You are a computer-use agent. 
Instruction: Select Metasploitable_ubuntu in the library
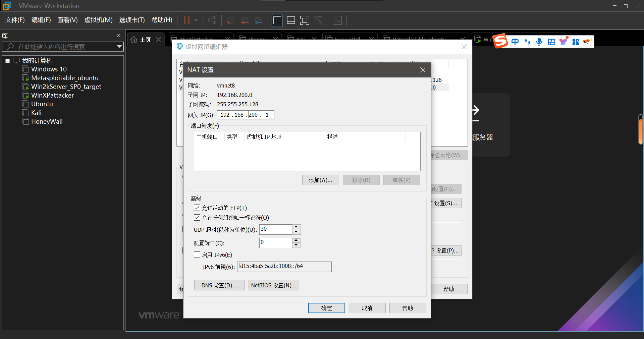pyautogui.click(x=65, y=78)
